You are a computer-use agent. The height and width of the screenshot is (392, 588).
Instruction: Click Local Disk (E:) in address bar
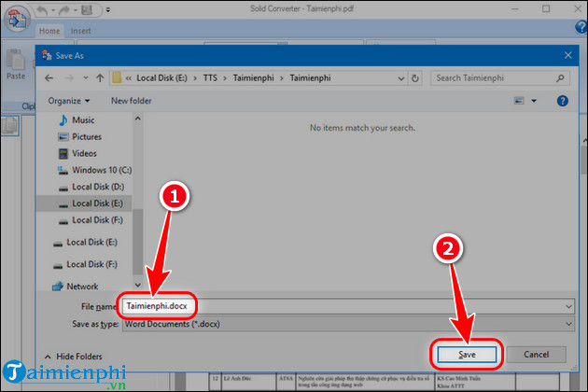coord(161,78)
